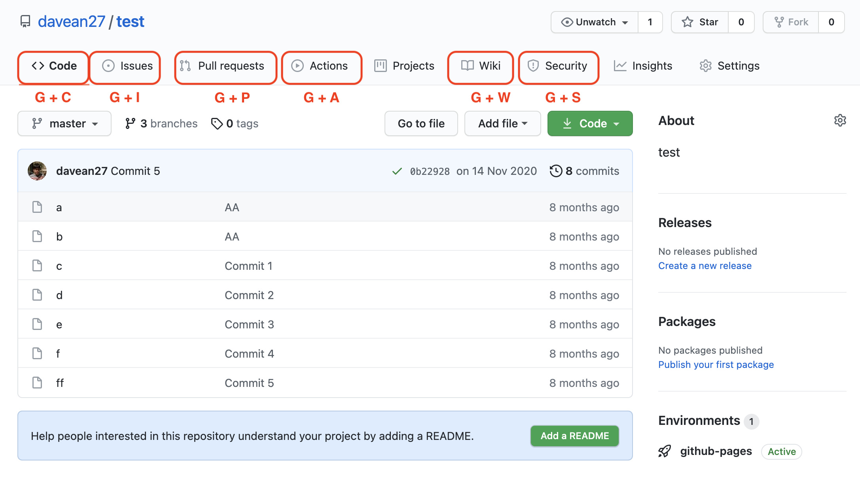
Task: Click the 8 commits history icon
Action: pos(556,171)
